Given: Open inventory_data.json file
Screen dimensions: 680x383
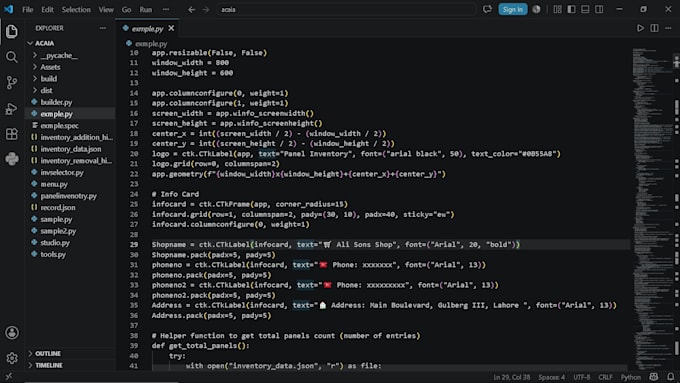Looking at the screenshot, I should (71, 149).
